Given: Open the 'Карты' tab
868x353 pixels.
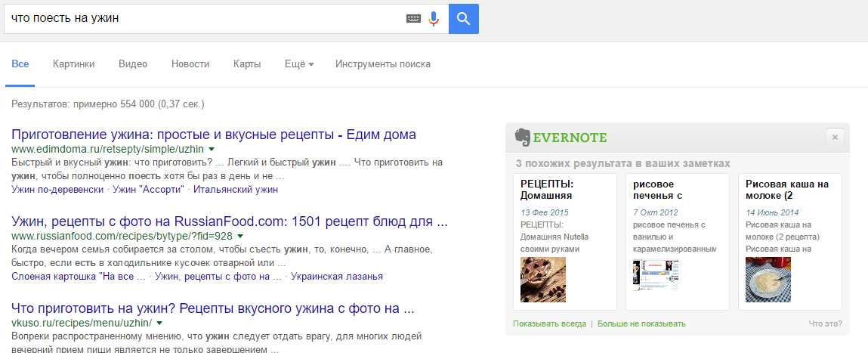Looking at the screenshot, I should pos(247,64).
